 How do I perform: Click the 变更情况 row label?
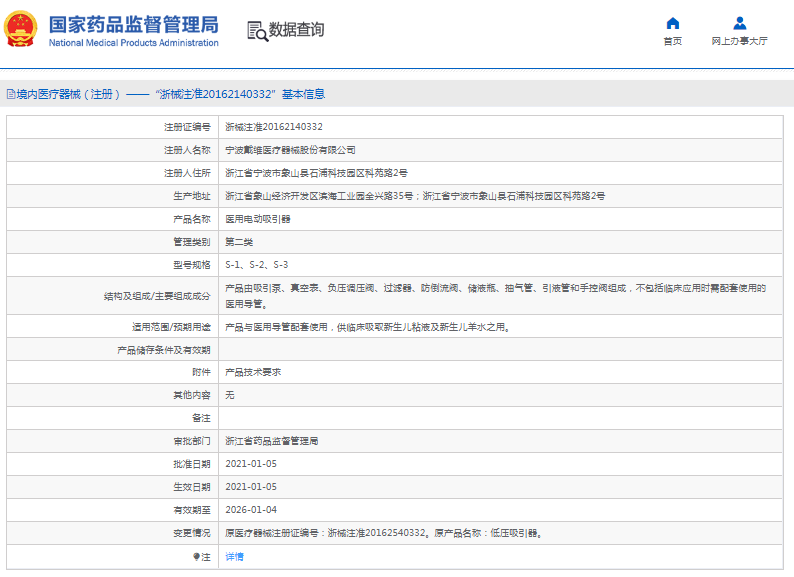pos(191,533)
